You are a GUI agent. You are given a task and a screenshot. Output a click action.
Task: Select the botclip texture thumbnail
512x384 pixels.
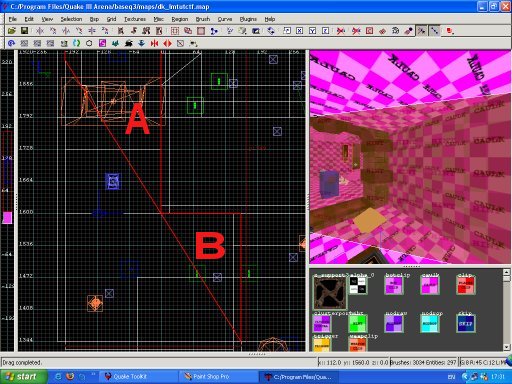click(394, 286)
